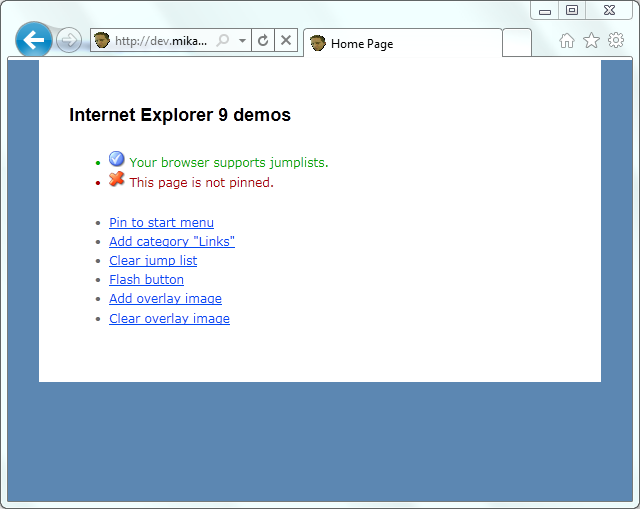Open Favorites with the star icon
The height and width of the screenshot is (509, 640).
591,40
